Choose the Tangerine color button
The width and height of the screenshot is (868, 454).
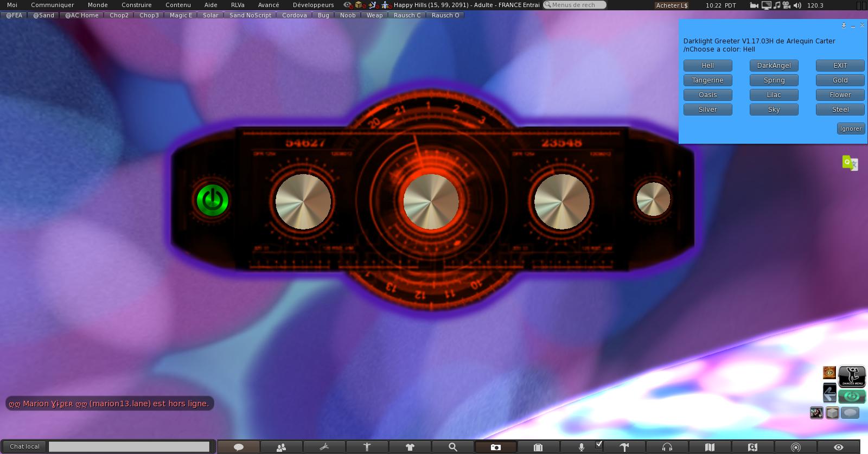tap(707, 80)
